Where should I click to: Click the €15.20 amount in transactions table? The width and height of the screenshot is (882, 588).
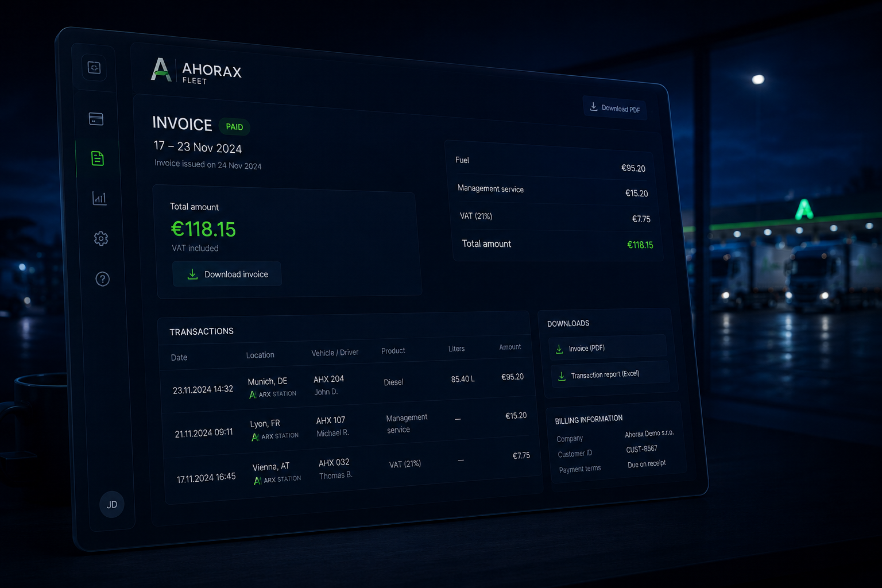pos(516,416)
